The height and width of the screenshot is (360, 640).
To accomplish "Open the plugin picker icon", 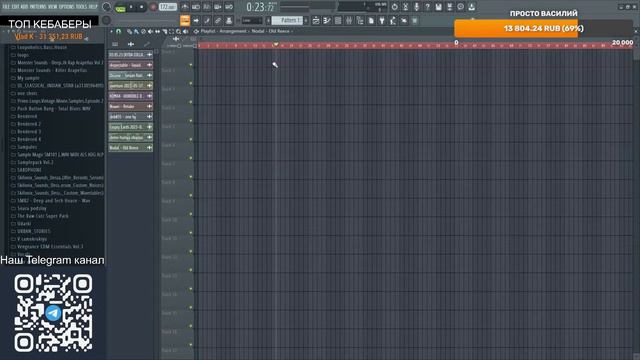I will (x=382, y=20).
